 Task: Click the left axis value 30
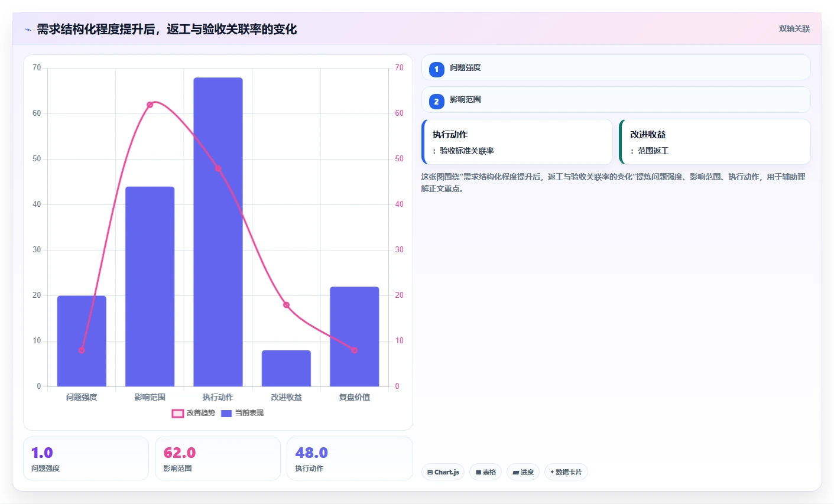click(x=37, y=250)
